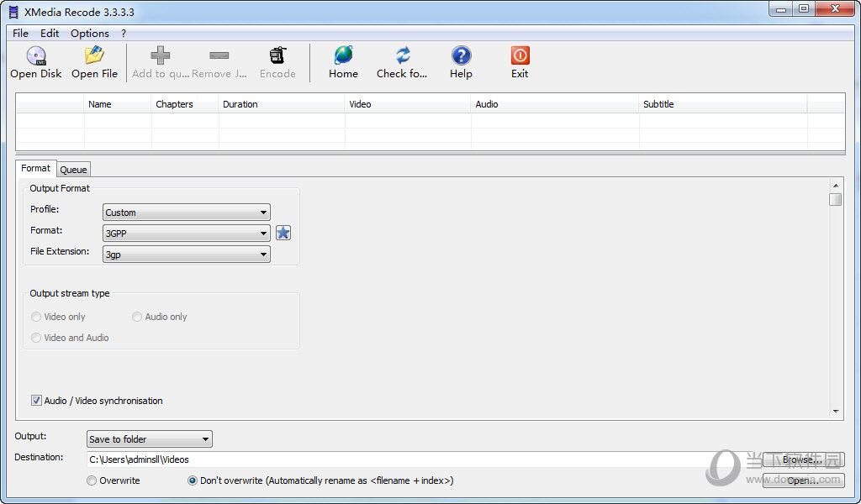Close the XMedia Recode window

(835, 9)
